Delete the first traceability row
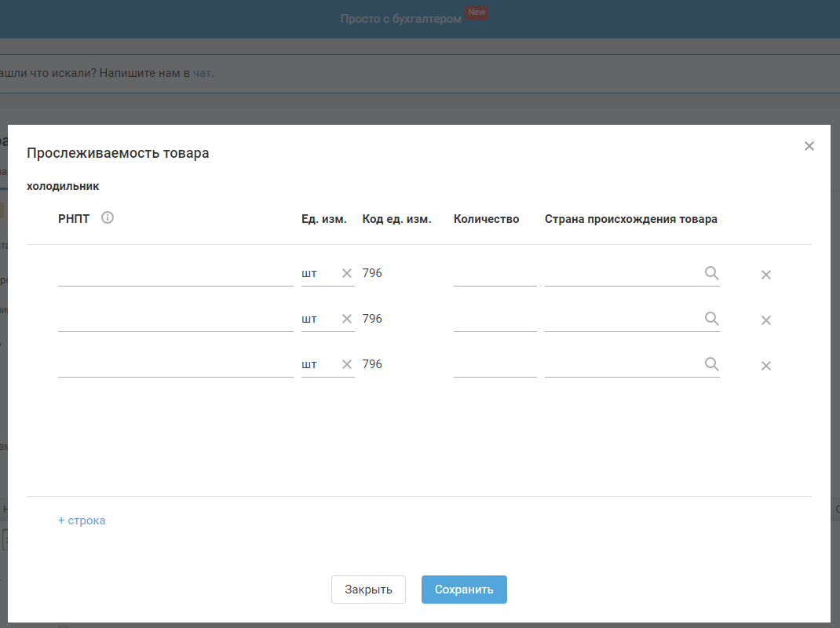This screenshot has height=628, width=840. click(x=766, y=275)
